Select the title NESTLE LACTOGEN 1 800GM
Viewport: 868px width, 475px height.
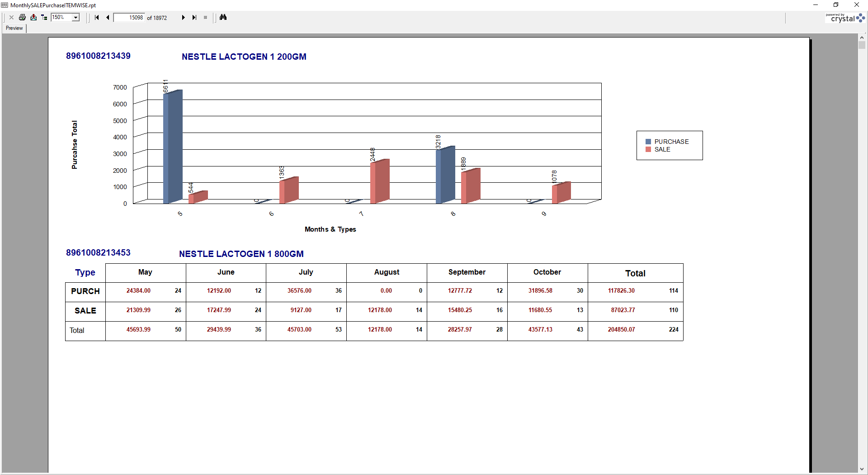tap(241, 254)
